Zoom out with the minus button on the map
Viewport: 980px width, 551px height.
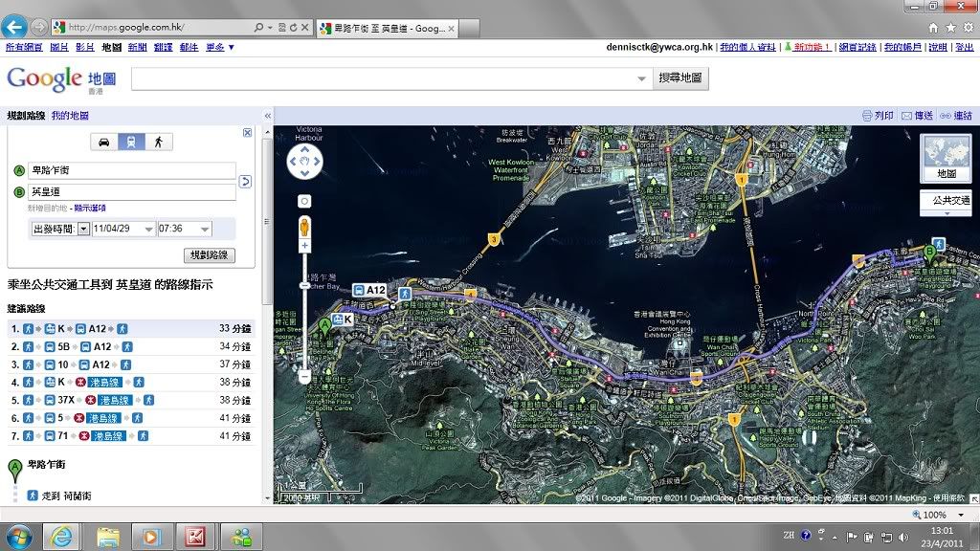click(304, 377)
